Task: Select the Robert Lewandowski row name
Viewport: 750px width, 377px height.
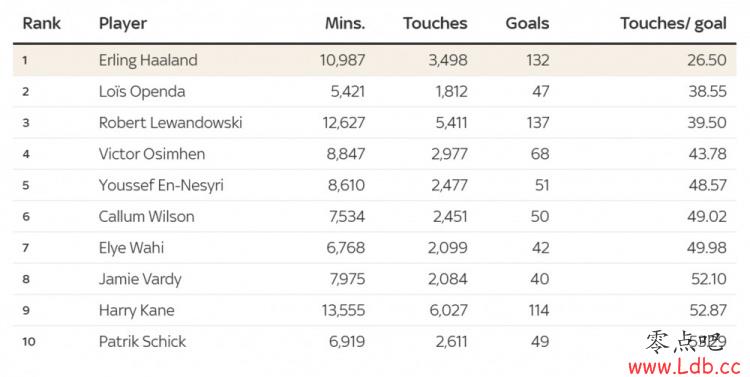Action: tap(170, 122)
